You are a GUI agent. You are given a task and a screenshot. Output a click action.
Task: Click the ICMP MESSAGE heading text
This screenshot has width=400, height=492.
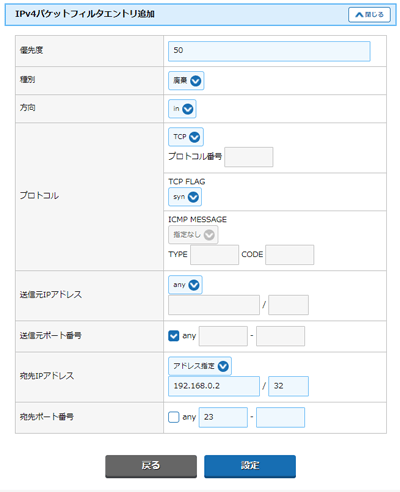point(197,219)
